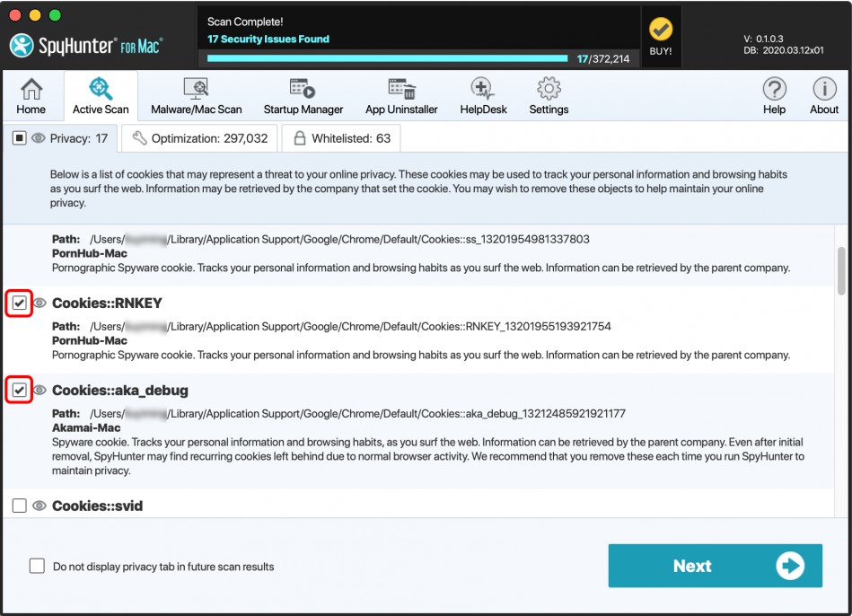Uncheck the Cookies::RNKEY checkbox
Screen dimensions: 852x616
[x=19, y=304]
